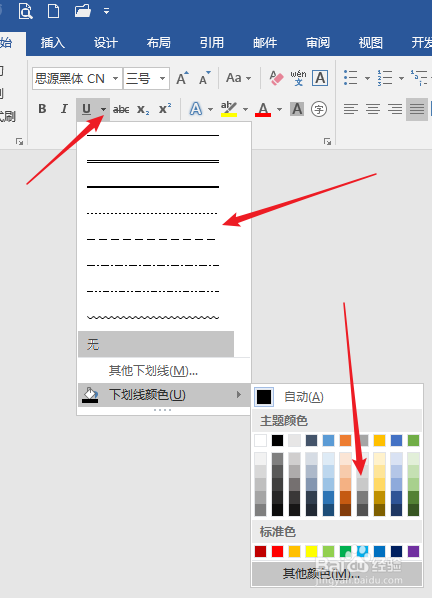Click the Center alignment icon

tap(373, 109)
